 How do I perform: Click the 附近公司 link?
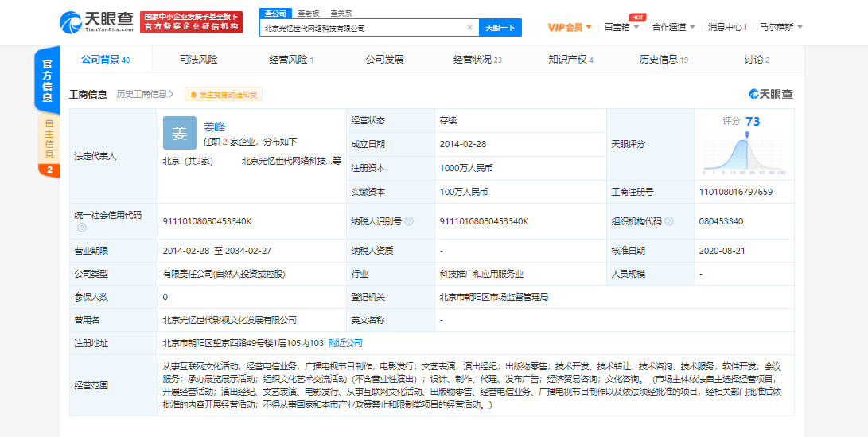coord(345,343)
